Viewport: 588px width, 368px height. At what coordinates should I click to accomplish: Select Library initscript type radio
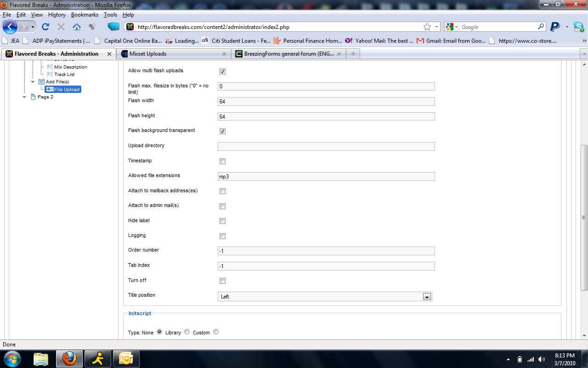tap(187, 332)
